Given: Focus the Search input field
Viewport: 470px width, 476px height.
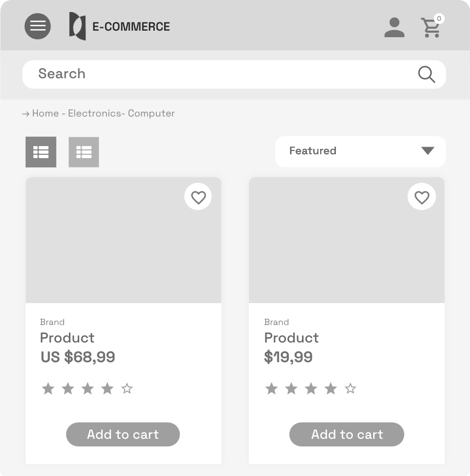Looking at the screenshot, I should click(234, 74).
